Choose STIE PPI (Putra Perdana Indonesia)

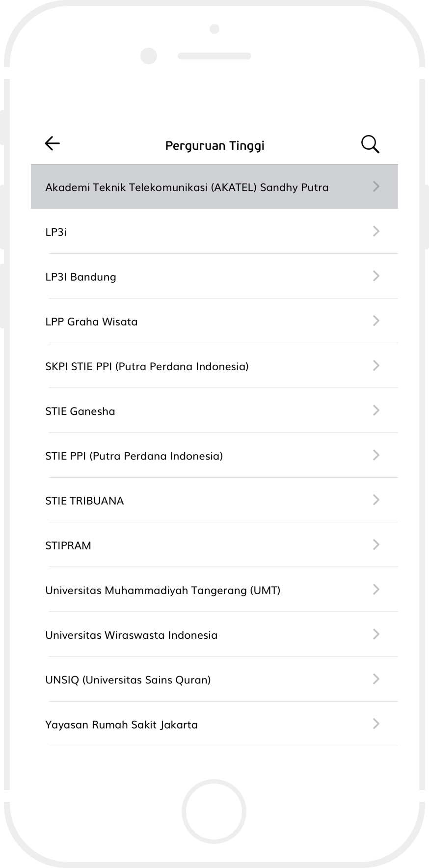134,456
